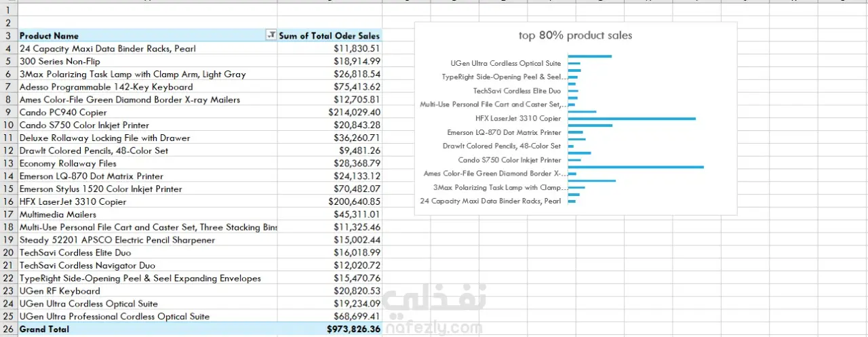Select DrawIt Colored Pencils table cell
Viewport: 868px width, 337px height.
tap(147, 151)
